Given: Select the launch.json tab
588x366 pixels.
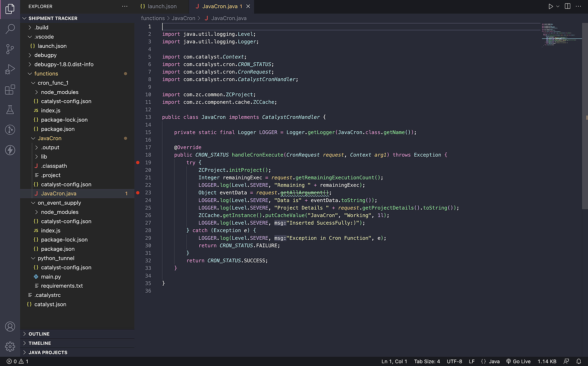Looking at the screenshot, I should pos(161,6).
